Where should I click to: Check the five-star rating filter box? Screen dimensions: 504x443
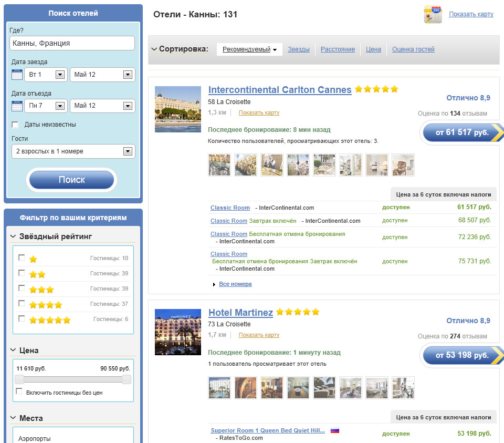click(22, 318)
